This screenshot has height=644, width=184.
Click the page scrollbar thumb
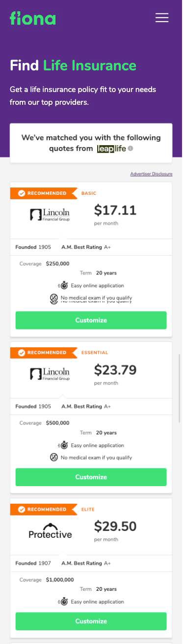(x=180, y=388)
